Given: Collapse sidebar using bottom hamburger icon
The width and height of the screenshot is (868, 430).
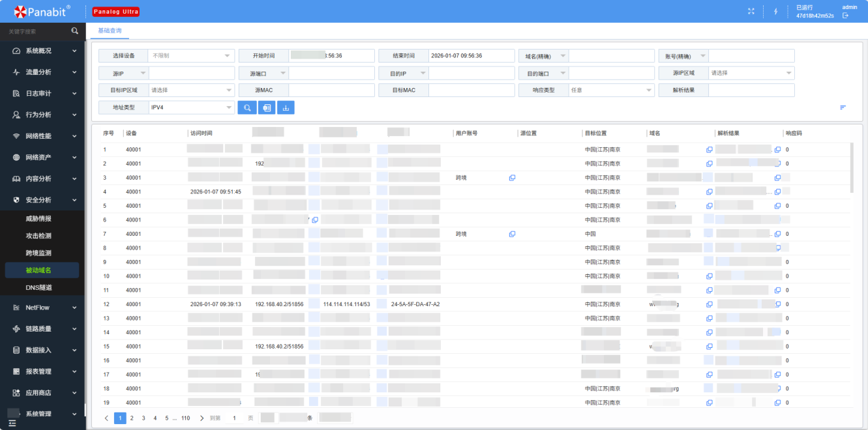Looking at the screenshot, I should coord(12,423).
